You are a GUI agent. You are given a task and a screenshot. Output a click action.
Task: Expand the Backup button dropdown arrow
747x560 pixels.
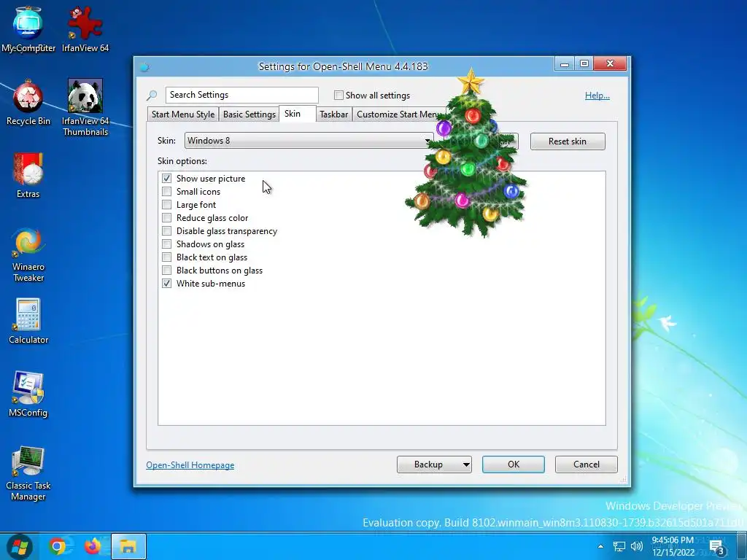point(466,464)
